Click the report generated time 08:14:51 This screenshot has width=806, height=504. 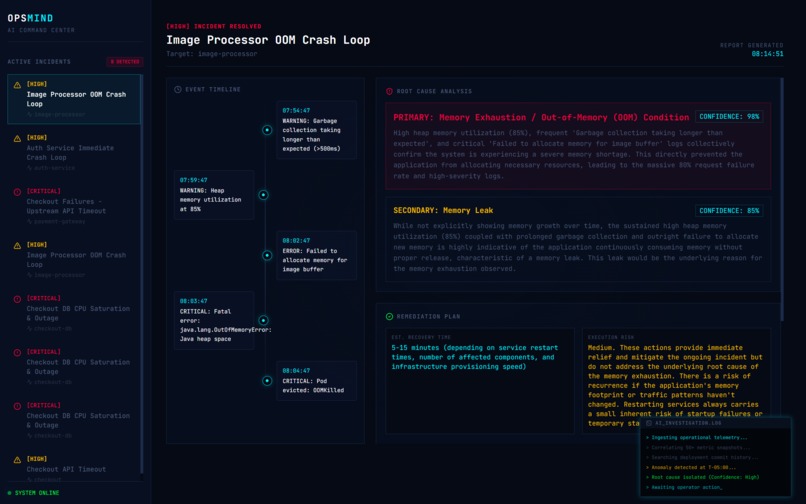coord(767,54)
